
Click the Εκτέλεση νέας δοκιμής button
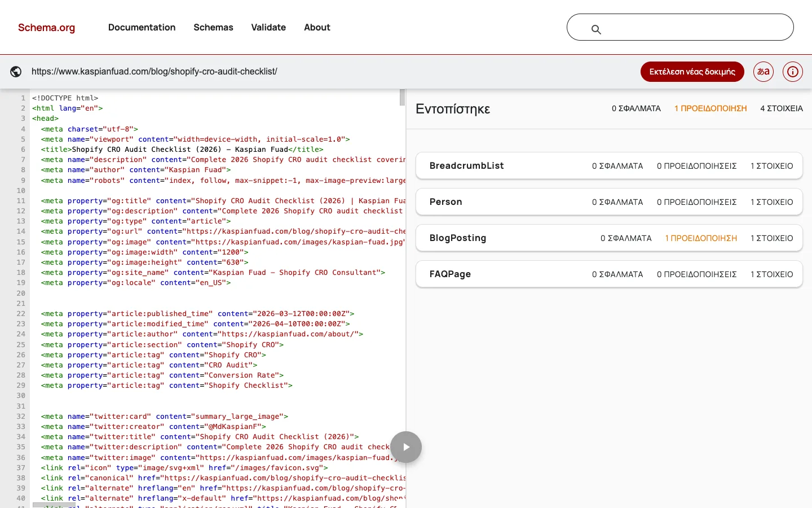click(692, 72)
